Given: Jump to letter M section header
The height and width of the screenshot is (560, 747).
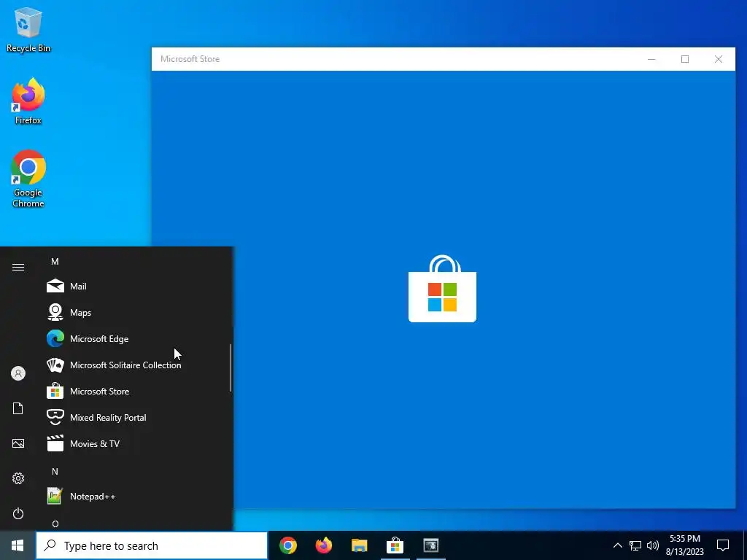Looking at the screenshot, I should [55, 262].
